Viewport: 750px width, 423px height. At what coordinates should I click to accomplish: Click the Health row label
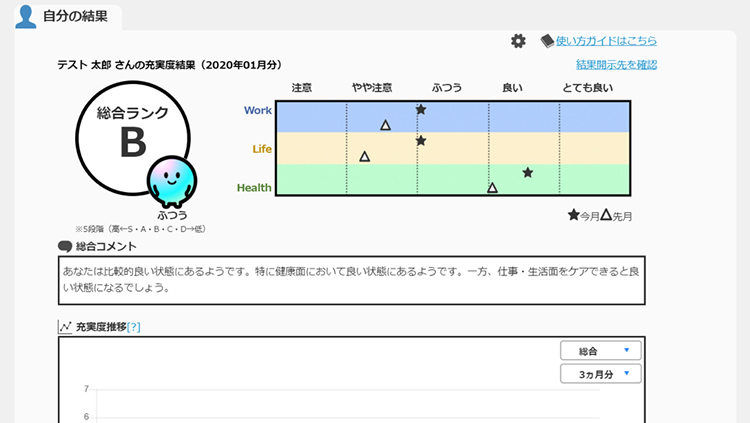(254, 188)
